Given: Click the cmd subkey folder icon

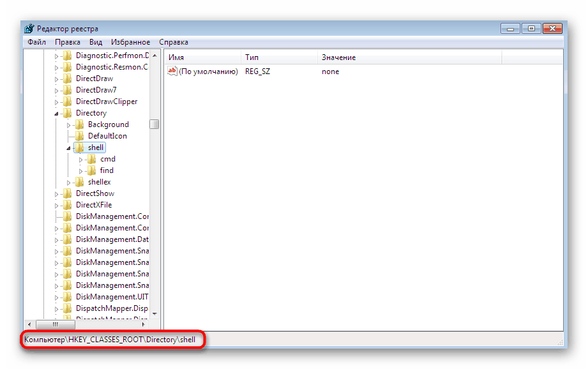Looking at the screenshot, I should [x=91, y=159].
